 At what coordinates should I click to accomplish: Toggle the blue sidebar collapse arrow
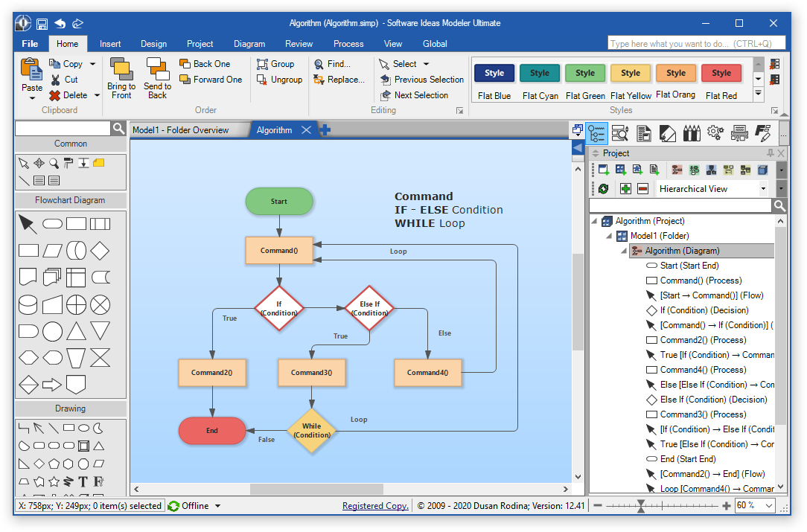click(578, 148)
